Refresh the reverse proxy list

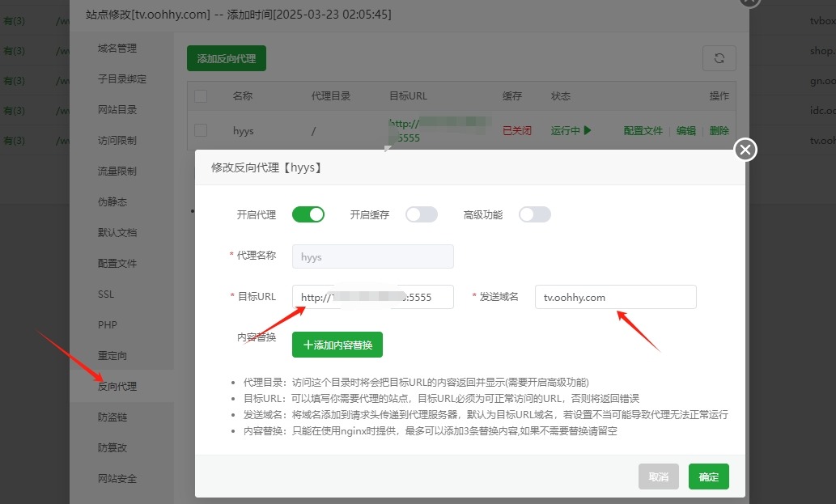pos(719,57)
